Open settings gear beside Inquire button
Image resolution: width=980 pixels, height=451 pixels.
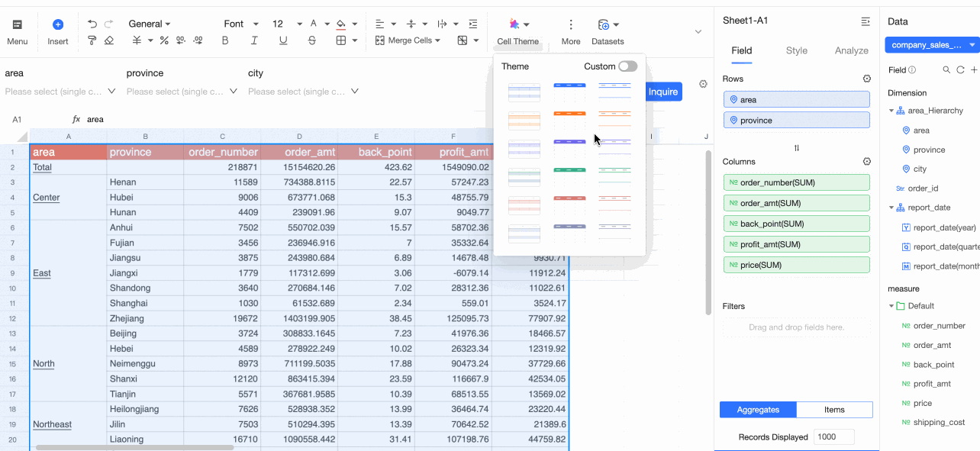click(x=703, y=84)
